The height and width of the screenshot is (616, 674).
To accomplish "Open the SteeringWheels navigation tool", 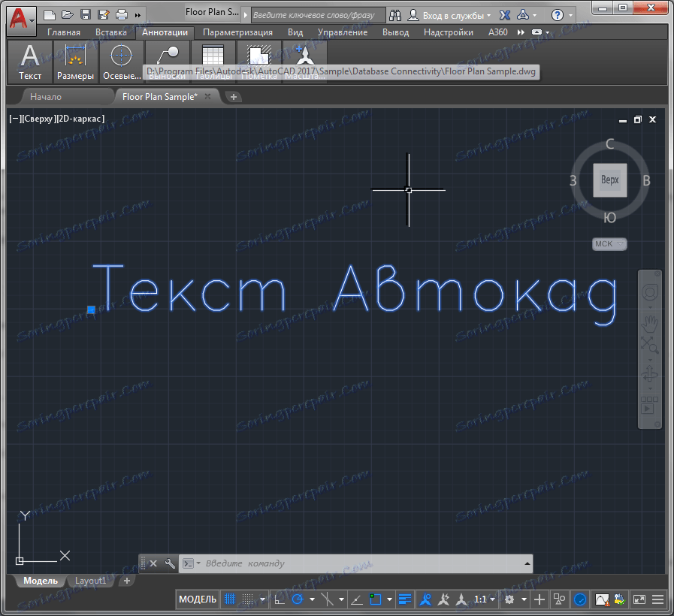I will point(649,292).
